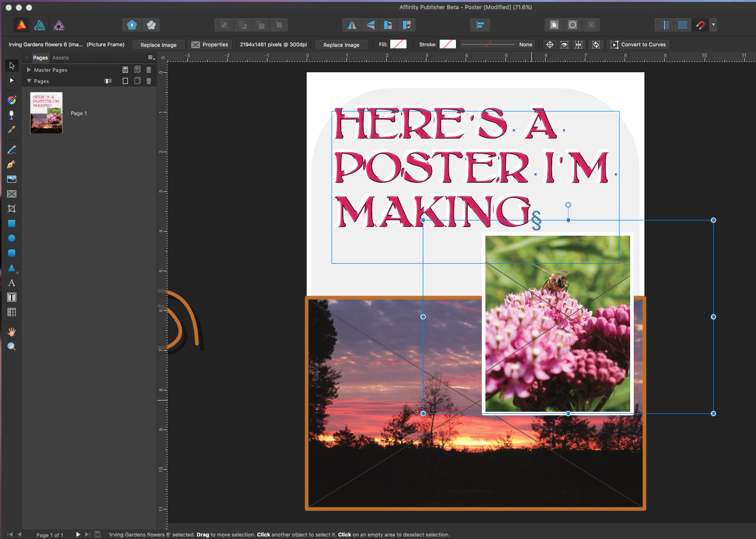The image size is (756, 539).
Task: Select the View hand tool
Action: [x=12, y=332]
